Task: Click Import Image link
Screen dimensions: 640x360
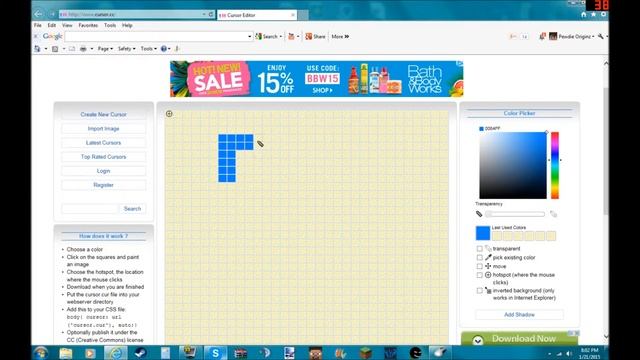Action: point(103,129)
